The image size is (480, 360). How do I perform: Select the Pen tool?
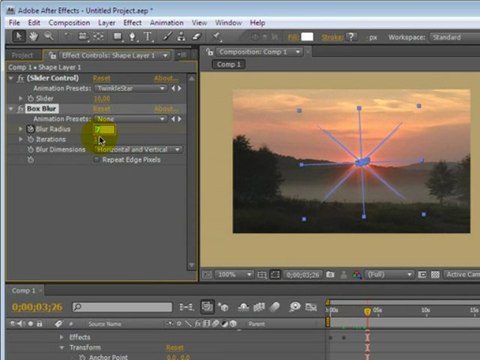click(x=133, y=37)
